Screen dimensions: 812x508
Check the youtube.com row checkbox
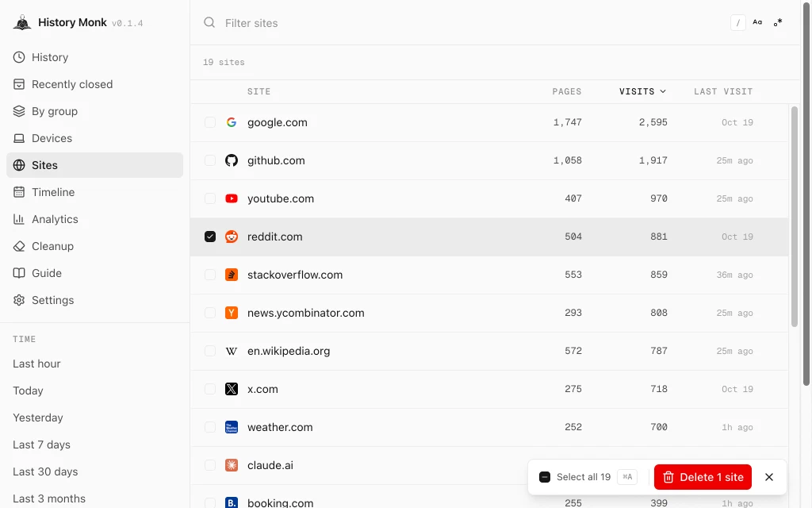click(x=209, y=198)
